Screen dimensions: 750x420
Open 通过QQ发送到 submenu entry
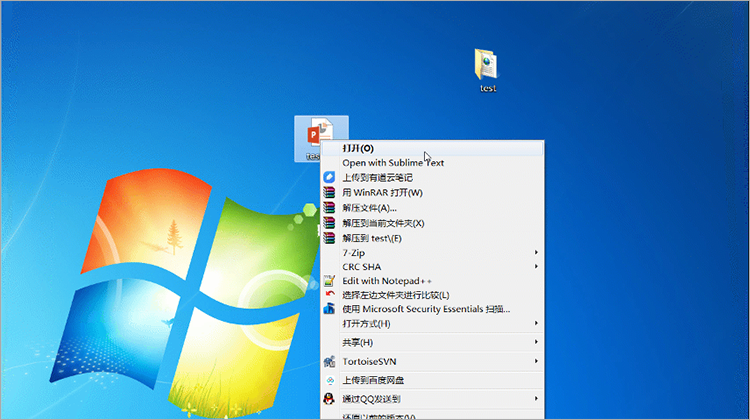click(432, 398)
